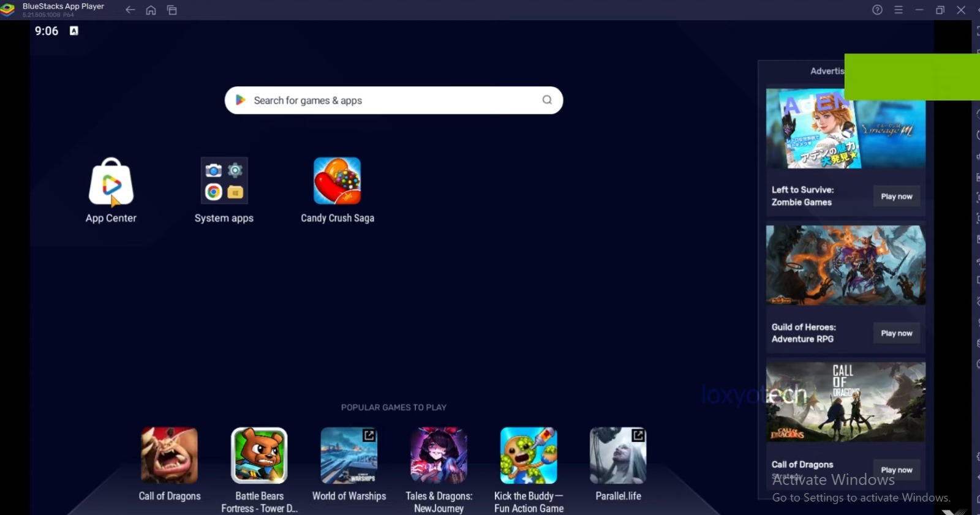Click the Parallel.life label text
Screen dimensions: 980x515
coord(618,496)
